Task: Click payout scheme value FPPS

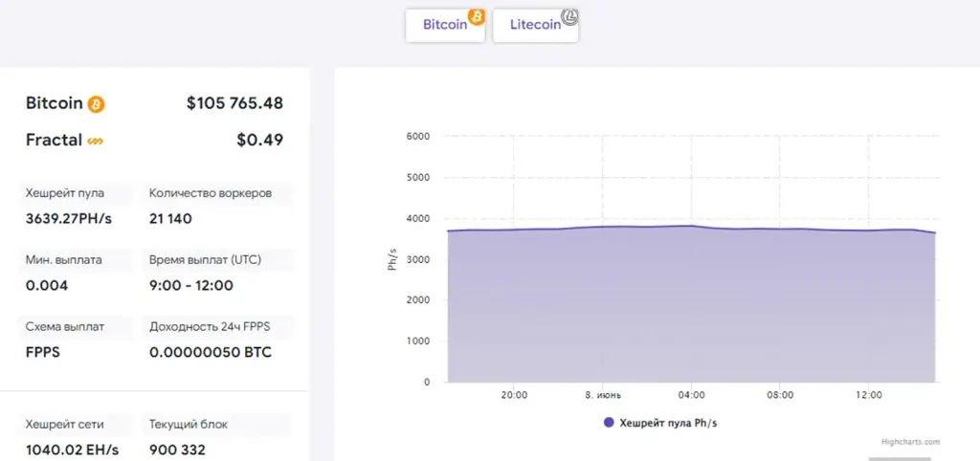Action: [42, 352]
